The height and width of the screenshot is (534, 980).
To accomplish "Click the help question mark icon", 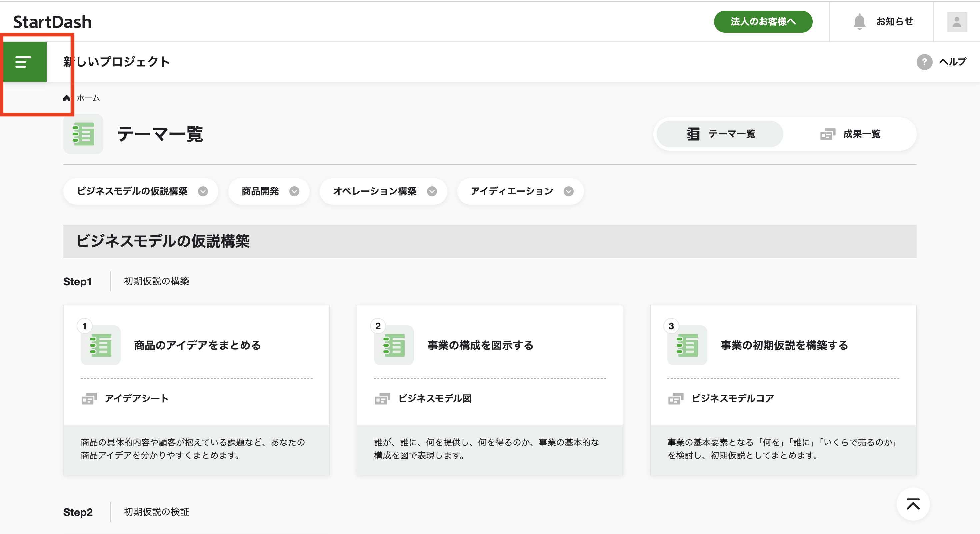I will tap(924, 62).
